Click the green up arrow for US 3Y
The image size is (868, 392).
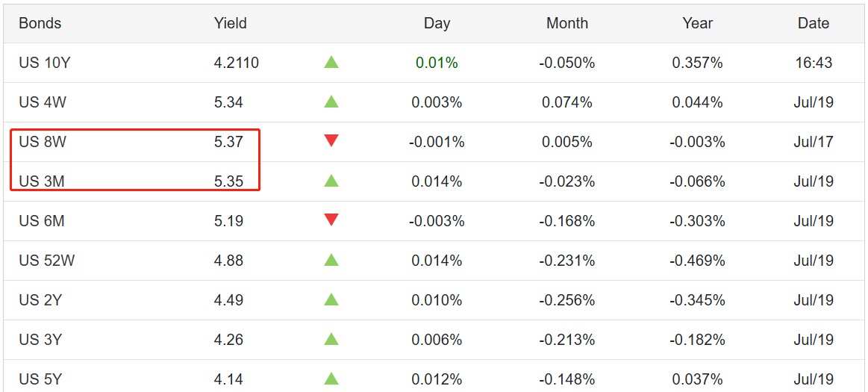331,339
